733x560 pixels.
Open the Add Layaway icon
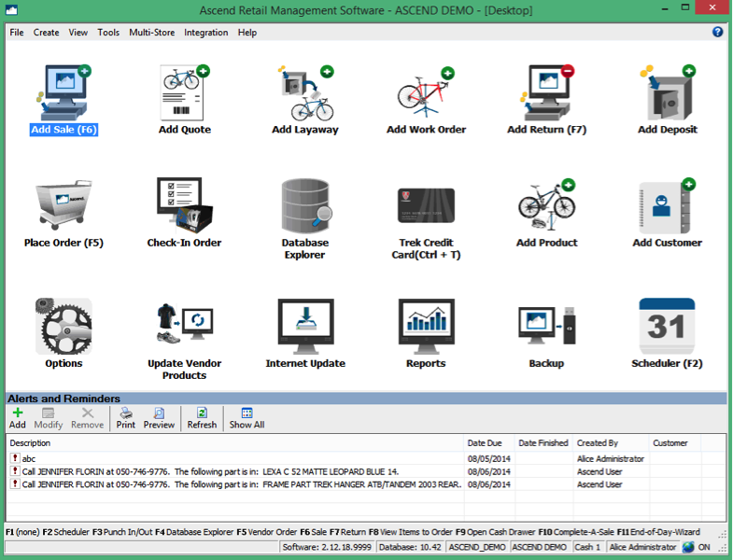(305, 93)
